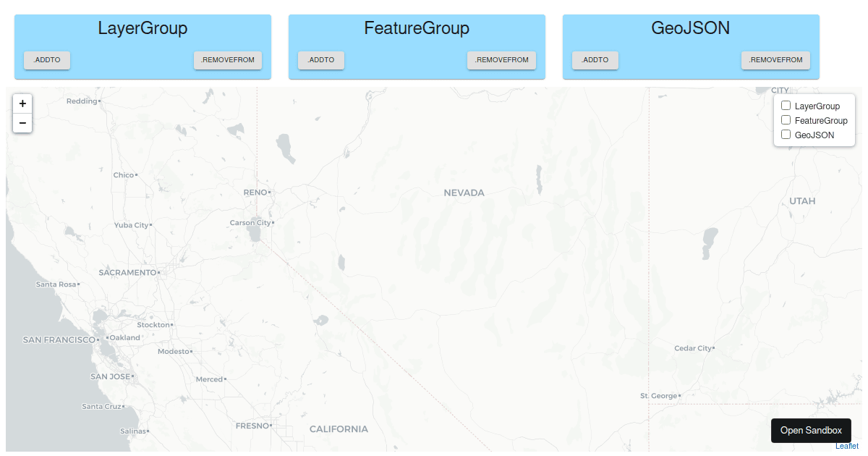
Task: Select the LayerGroup panel header
Action: [142, 28]
